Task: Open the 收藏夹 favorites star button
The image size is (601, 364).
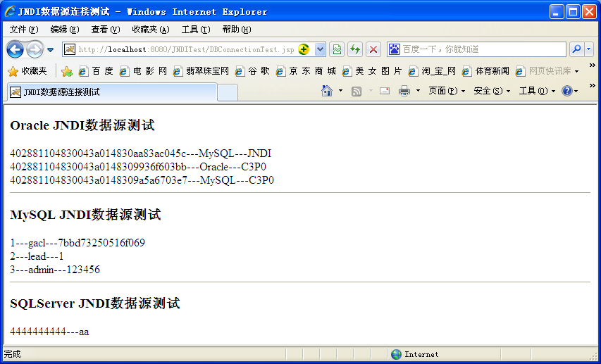Action: 27,71
